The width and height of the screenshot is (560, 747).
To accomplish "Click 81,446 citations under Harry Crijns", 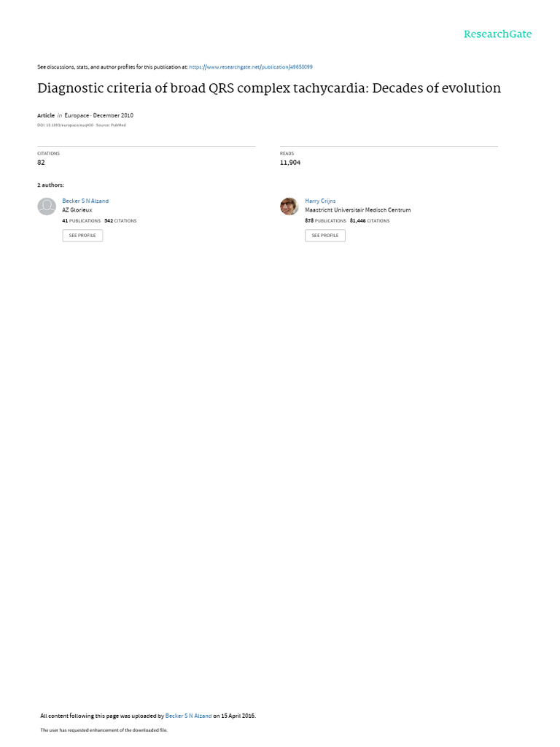I will 370,221.
